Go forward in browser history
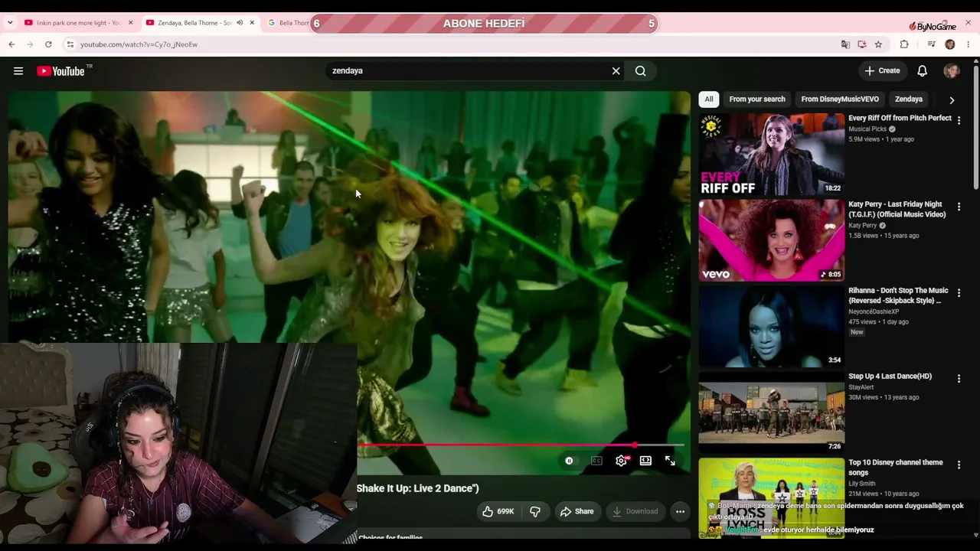980x551 pixels. (x=30, y=44)
